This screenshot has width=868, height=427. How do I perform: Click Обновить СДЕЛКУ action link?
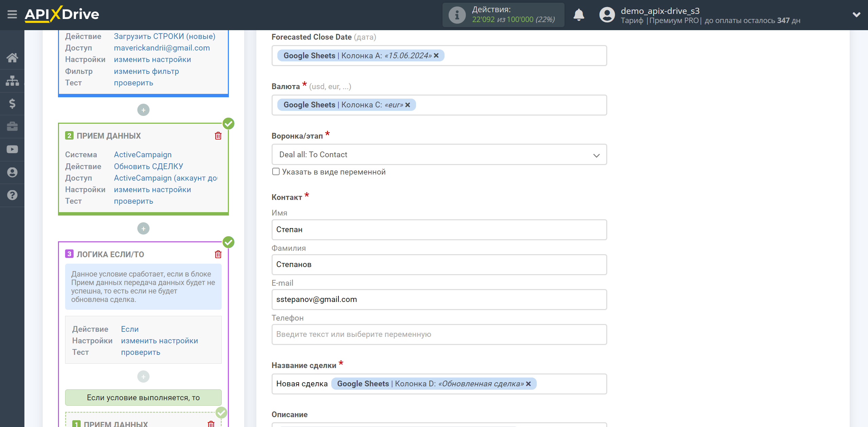148,166
